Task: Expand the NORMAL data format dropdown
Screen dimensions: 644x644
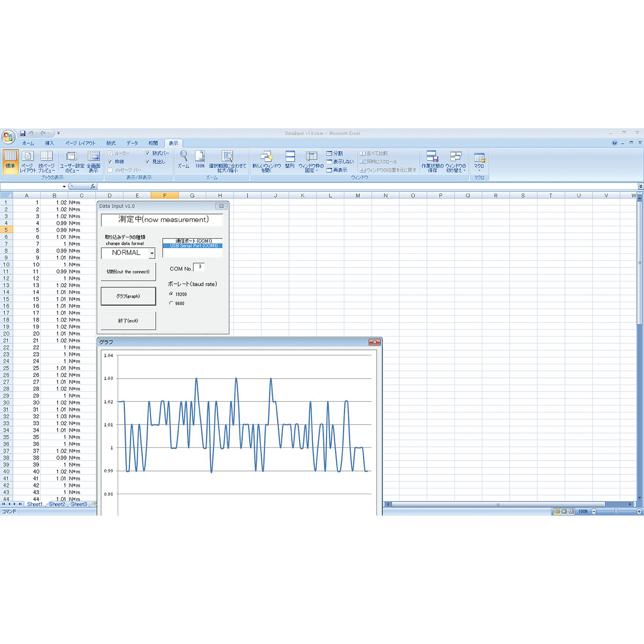Action: [x=152, y=253]
